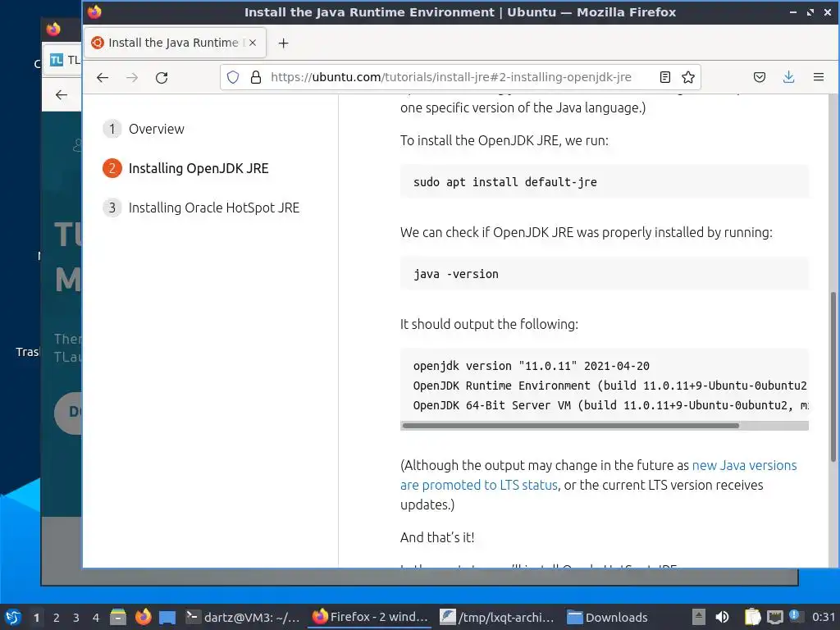Viewport: 840px width, 630px height.
Task: Open the Firefox hamburger application menu
Action: pyautogui.click(x=818, y=77)
